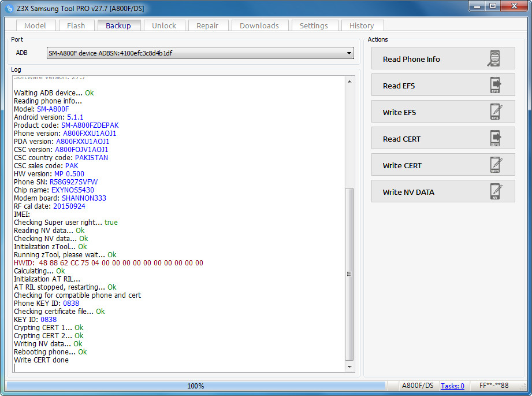Click the log vertical scrollbar thumb
Image resolution: width=532 pixels, height=396 pixels.
pos(349,274)
